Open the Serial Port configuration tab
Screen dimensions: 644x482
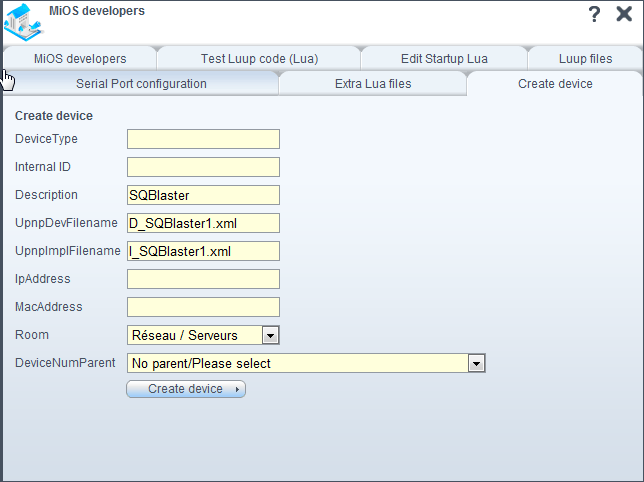[141, 84]
